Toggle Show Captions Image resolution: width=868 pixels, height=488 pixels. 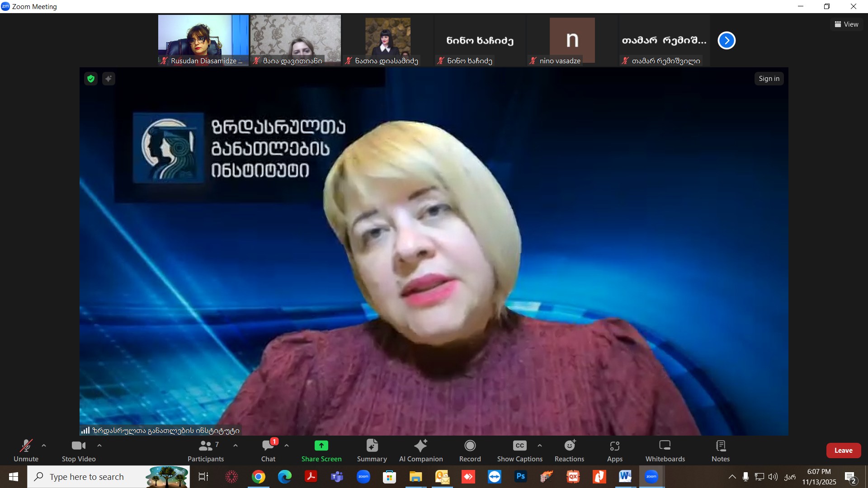coord(519,450)
